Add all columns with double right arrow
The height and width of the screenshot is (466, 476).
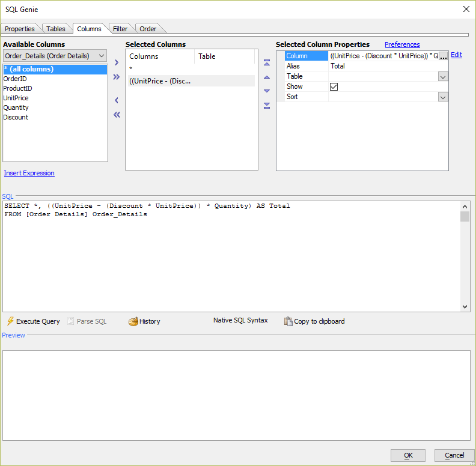[117, 77]
